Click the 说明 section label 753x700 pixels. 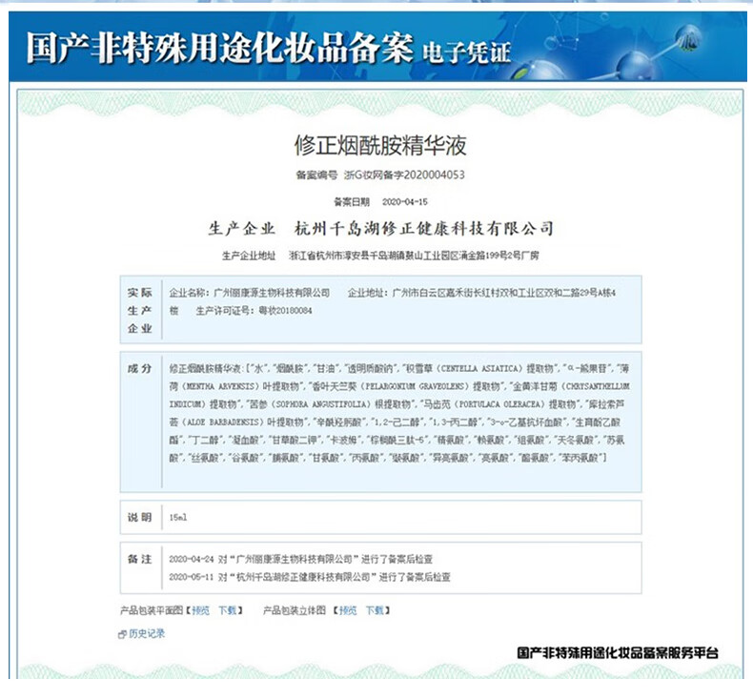[x=139, y=518]
